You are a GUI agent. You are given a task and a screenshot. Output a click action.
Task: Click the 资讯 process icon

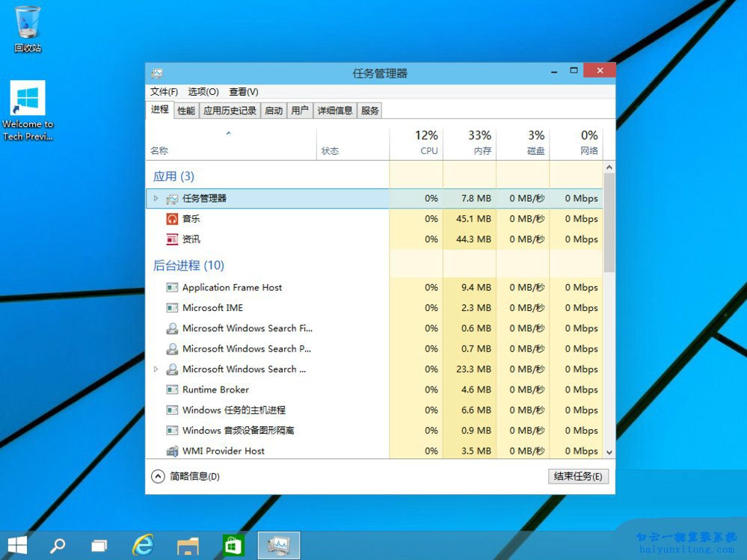[x=173, y=239]
